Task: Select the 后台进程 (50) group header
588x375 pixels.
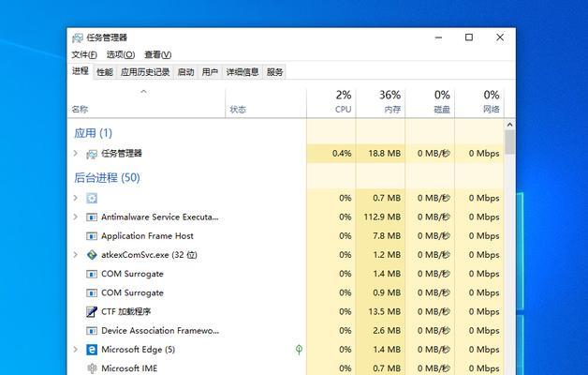Action: tap(107, 177)
